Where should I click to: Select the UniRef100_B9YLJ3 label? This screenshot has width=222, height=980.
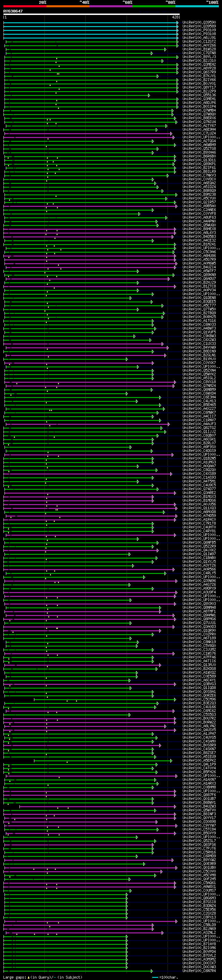click(199, 57)
